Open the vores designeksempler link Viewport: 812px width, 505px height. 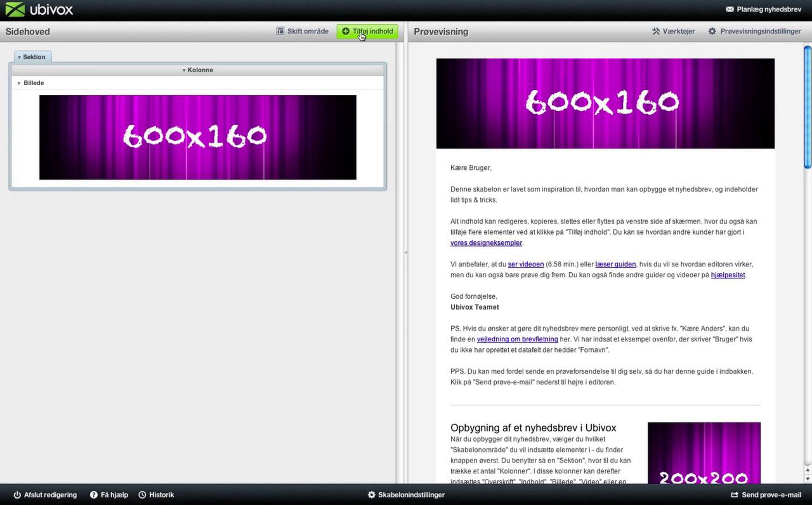[x=486, y=243]
